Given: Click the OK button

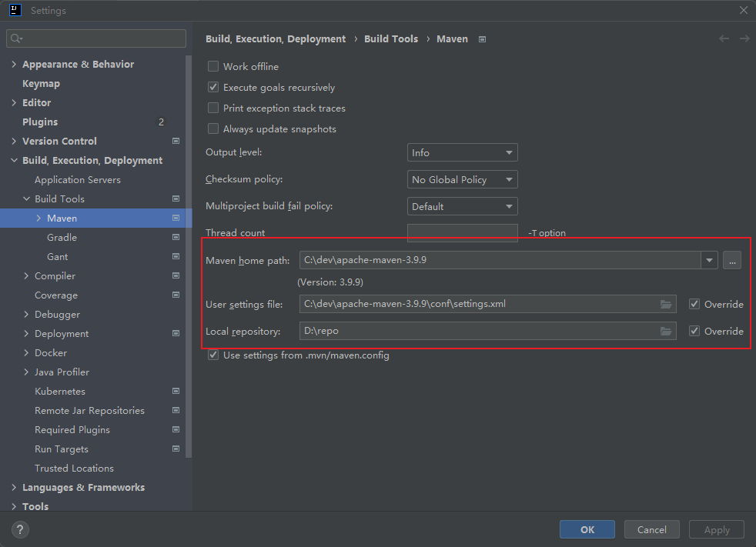Looking at the screenshot, I should [x=587, y=529].
